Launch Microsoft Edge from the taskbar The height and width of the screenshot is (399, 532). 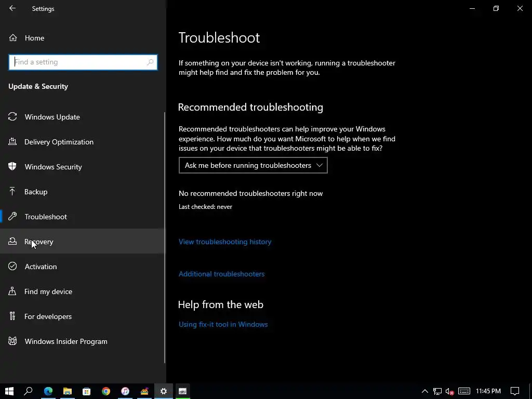48,391
